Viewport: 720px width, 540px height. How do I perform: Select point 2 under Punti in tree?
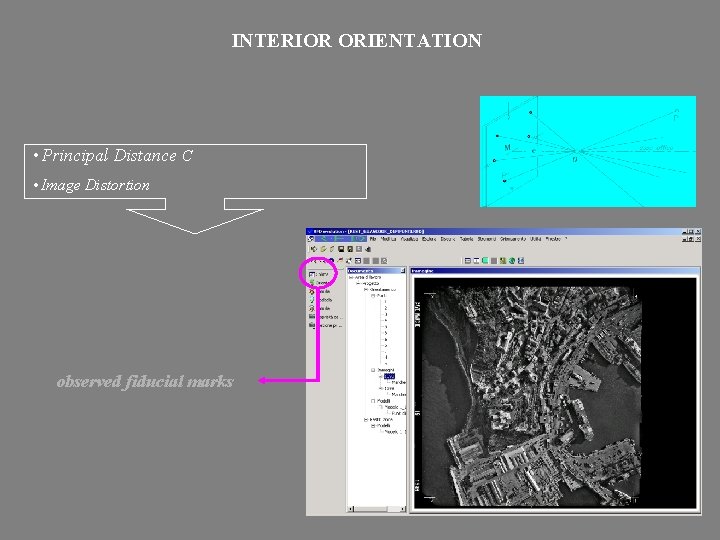[386, 308]
